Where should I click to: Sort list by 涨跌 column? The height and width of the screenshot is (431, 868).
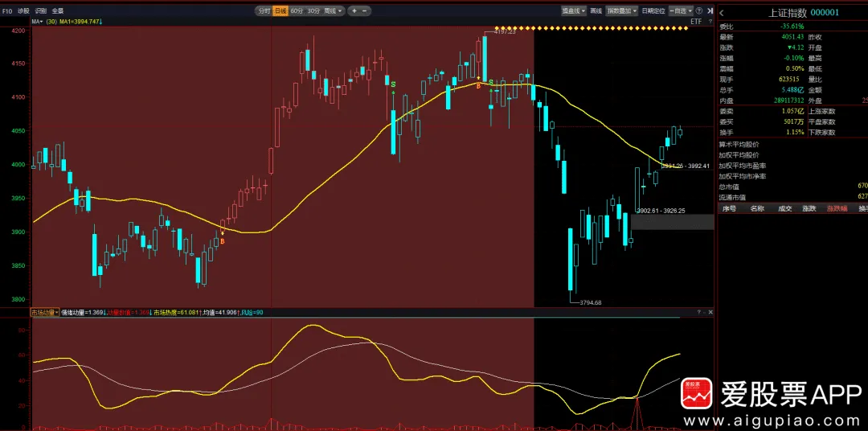coord(809,208)
